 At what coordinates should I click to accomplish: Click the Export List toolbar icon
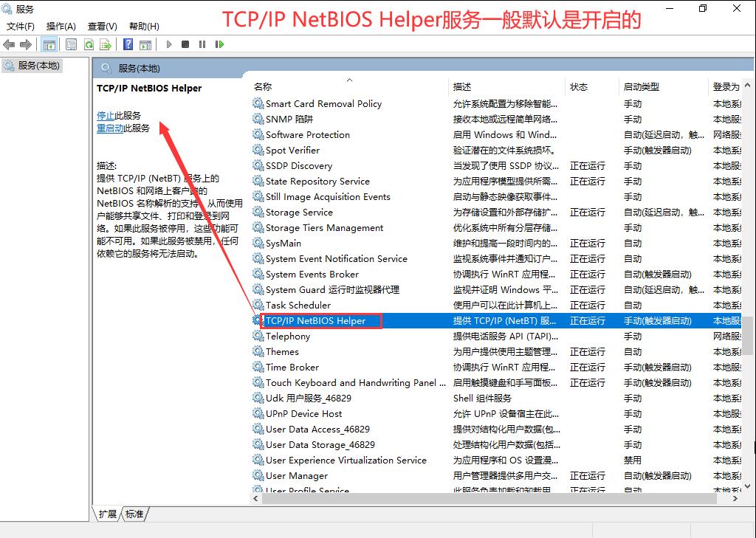(104, 44)
